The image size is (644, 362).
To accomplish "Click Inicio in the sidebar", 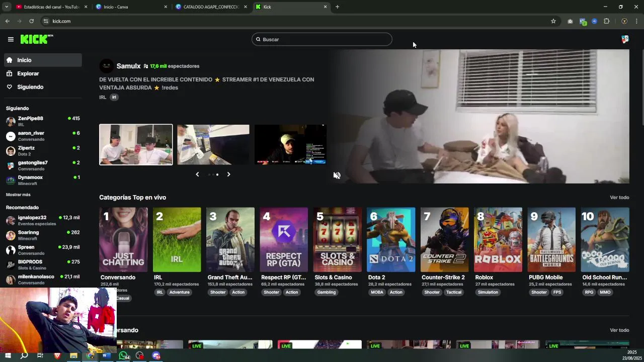I will click(43, 60).
